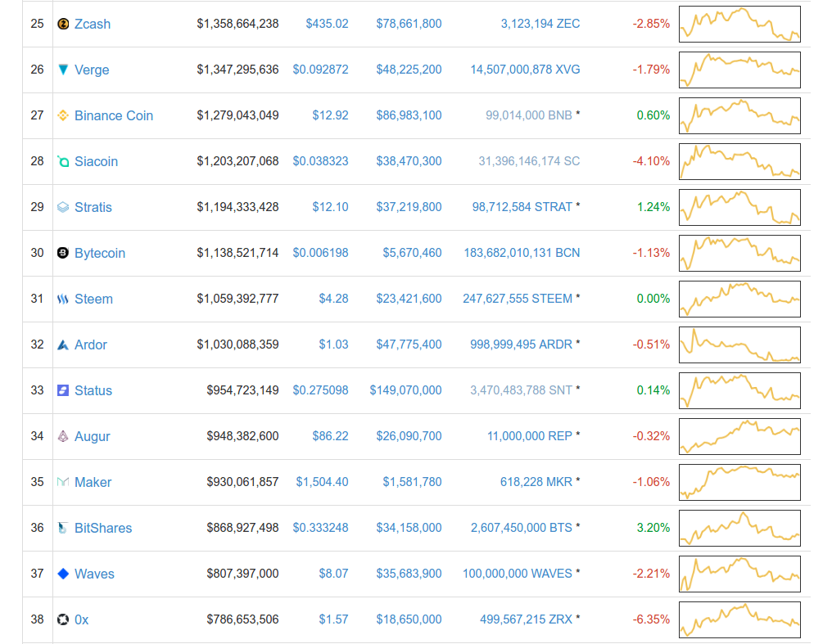Viewport: 832px width, 644px height.
Task: Click the Waves diamond logo icon
Action: pyautogui.click(x=63, y=574)
